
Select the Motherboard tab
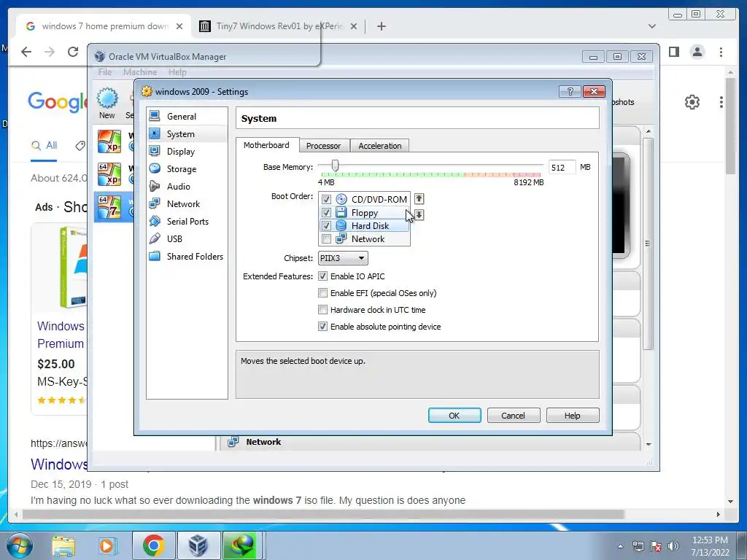coord(266,145)
